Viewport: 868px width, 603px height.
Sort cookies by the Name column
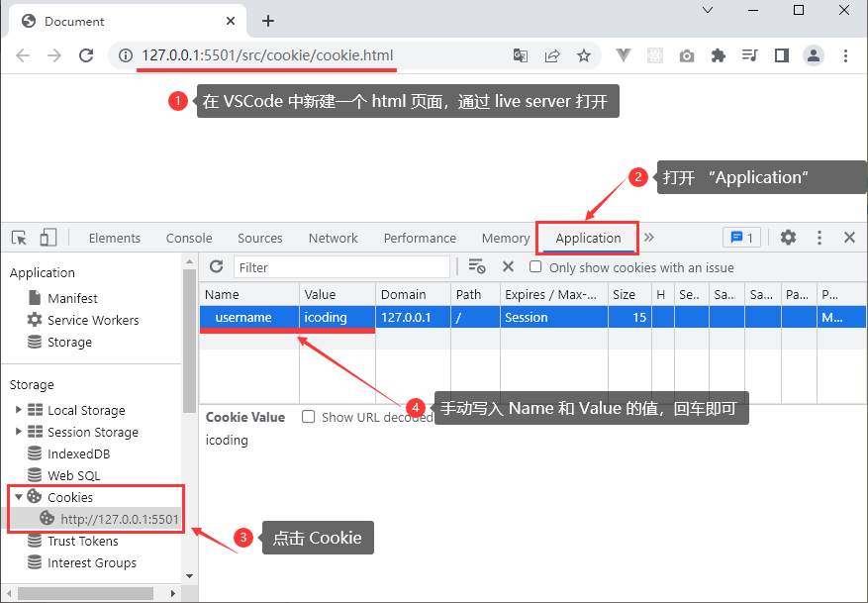249,295
